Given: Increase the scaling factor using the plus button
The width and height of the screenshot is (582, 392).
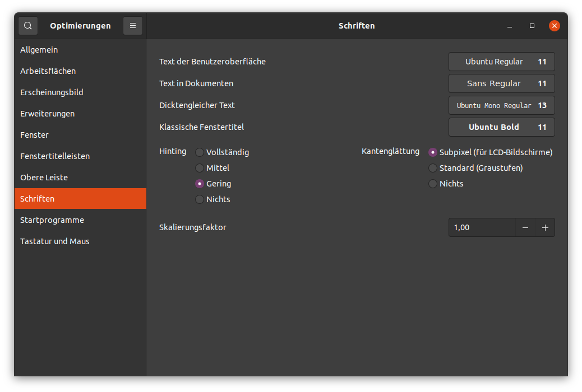Looking at the screenshot, I should click(545, 227).
